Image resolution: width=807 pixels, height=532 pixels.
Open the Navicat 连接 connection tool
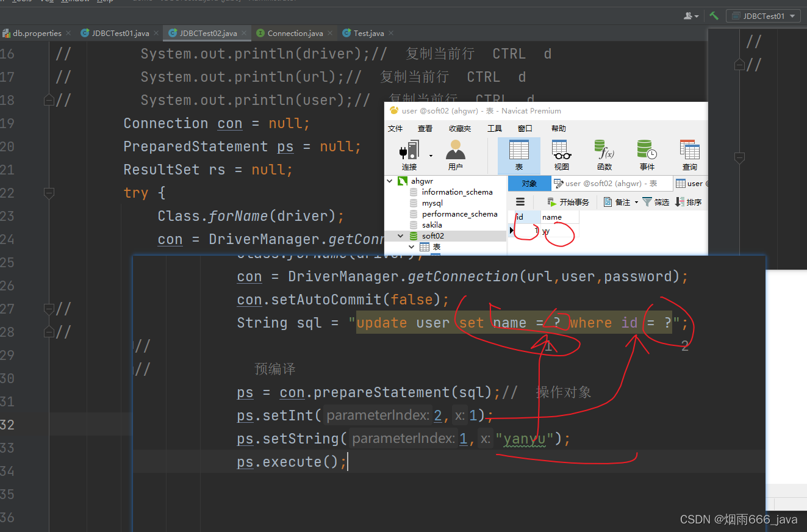pyautogui.click(x=409, y=156)
